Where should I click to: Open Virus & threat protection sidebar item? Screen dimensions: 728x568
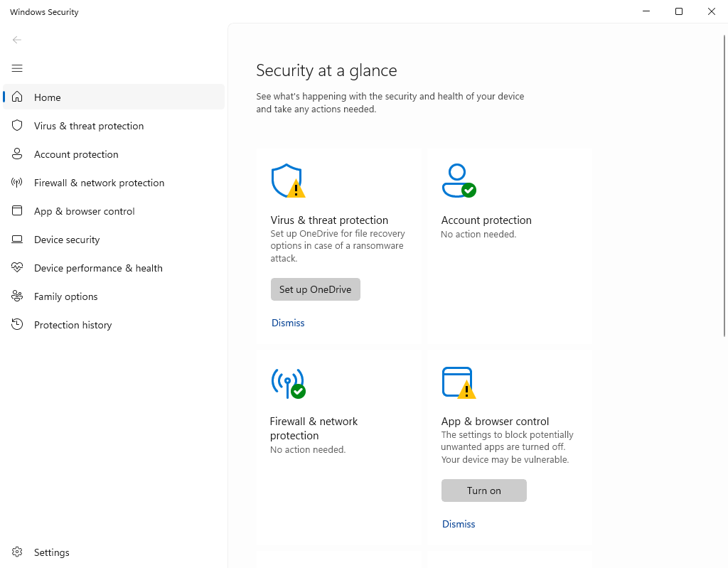tap(89, 126)
